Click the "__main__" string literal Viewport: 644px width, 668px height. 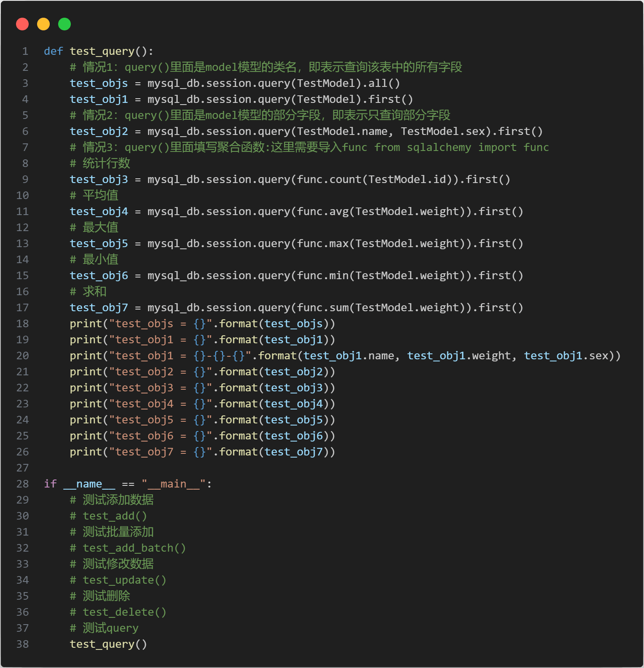(173, 484)
